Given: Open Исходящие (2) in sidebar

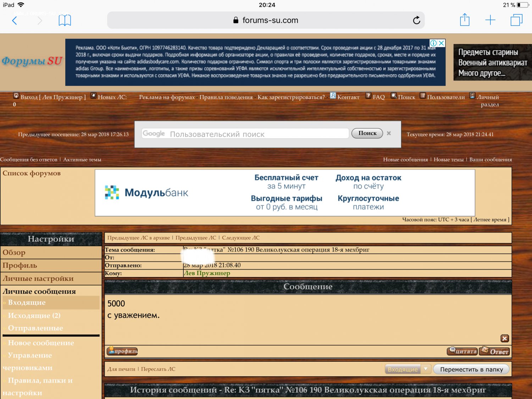Looking at the screenshot, I should coord(34,315).
